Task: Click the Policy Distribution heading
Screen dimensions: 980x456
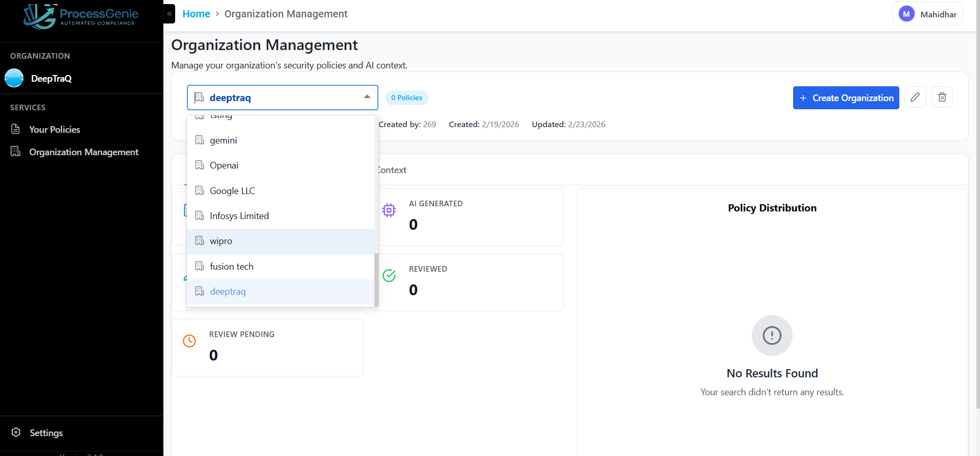Action: pos(772,208)
